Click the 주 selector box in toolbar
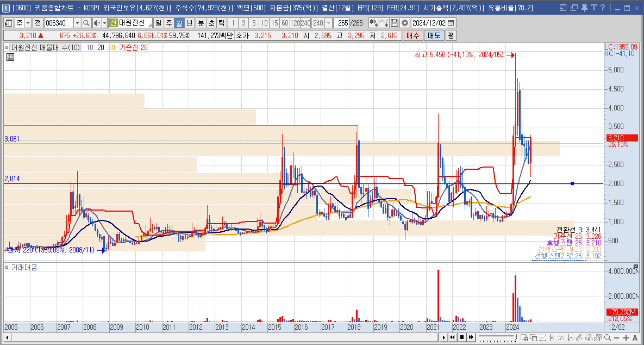The height and width of the screenshot is (345, 644). 19,23
